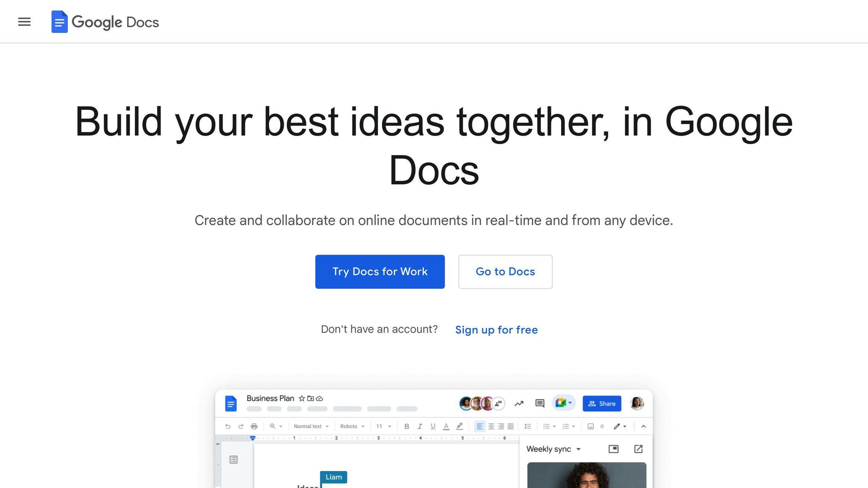The width and height of the screenshot is (868, 488).
Task: Click the Sign up for free link
Action: pyautogui.click(x=496, y=330)
